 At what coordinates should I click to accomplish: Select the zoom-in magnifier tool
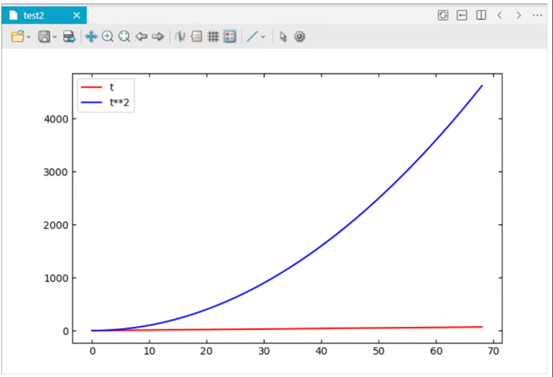108,36
